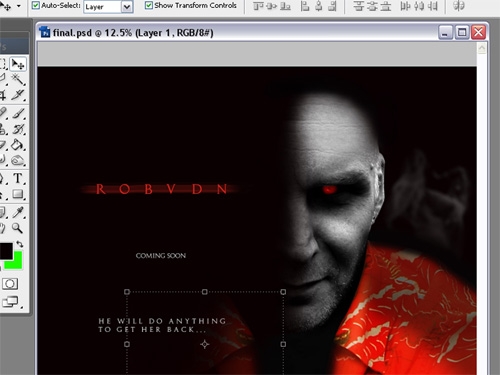Click the final.psd document title icon

coord(45,32)
